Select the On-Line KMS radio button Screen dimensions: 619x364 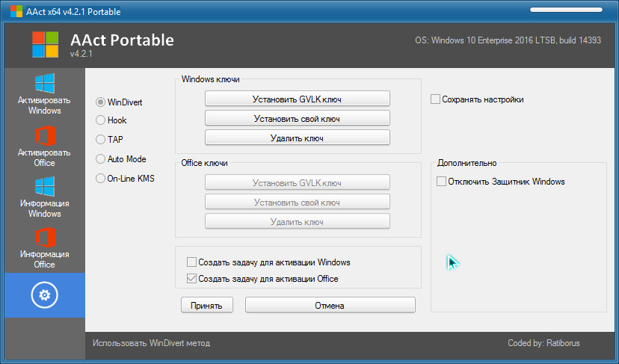point(101,178)
